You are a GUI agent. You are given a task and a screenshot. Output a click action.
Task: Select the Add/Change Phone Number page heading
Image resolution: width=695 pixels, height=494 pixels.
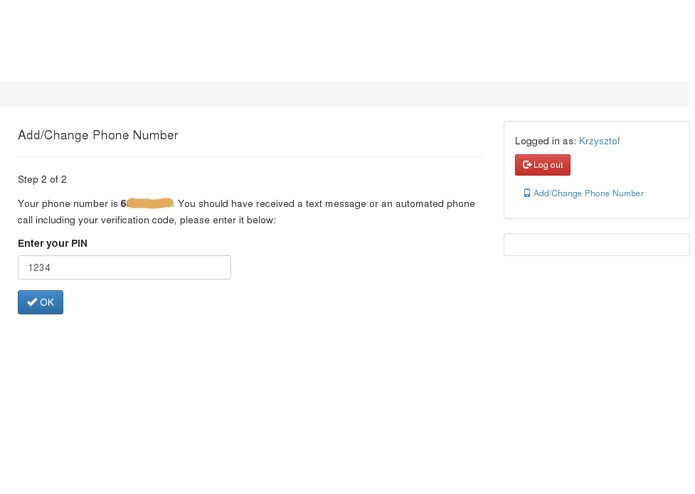pos(98,135)
